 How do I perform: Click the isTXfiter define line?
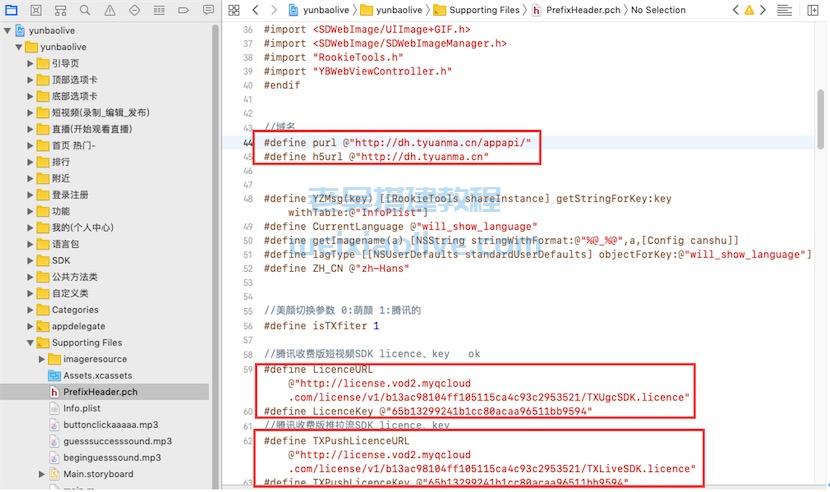click(x=321, y=326)
